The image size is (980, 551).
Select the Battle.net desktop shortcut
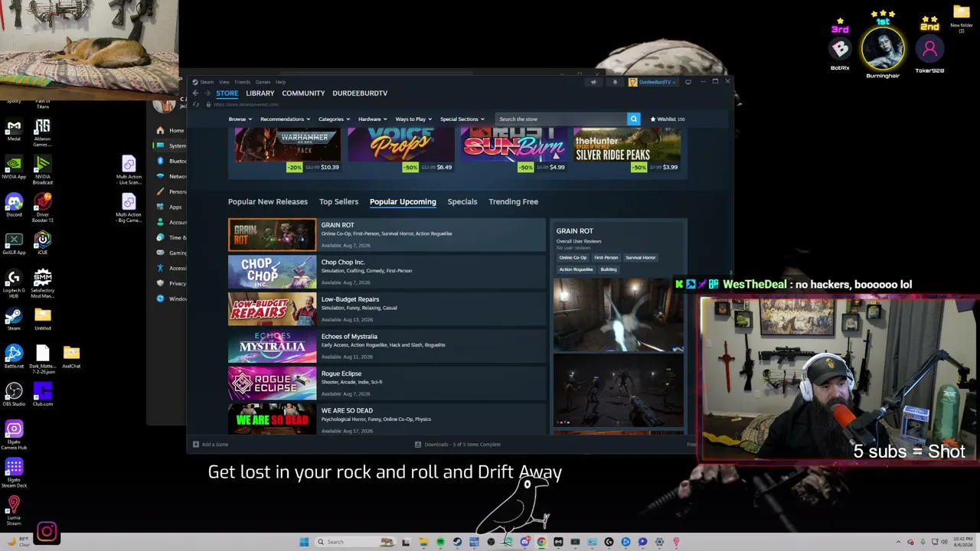click(x=14, y=356)
